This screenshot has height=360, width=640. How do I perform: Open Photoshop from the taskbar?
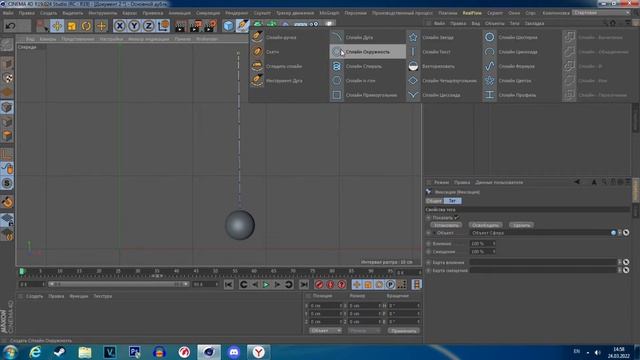point(134,352)
